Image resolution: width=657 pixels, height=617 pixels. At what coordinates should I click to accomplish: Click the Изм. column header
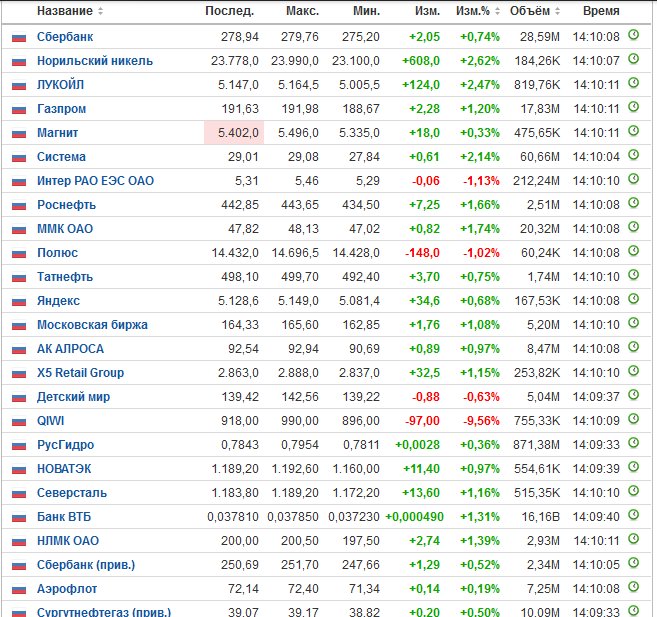(x=427, y=11)
